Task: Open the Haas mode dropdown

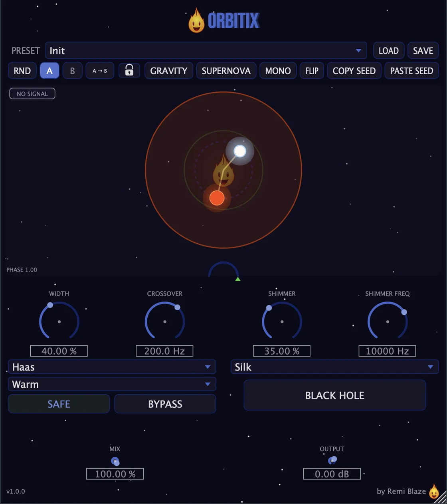Action: pyautogui.click(x=112, y=367)
